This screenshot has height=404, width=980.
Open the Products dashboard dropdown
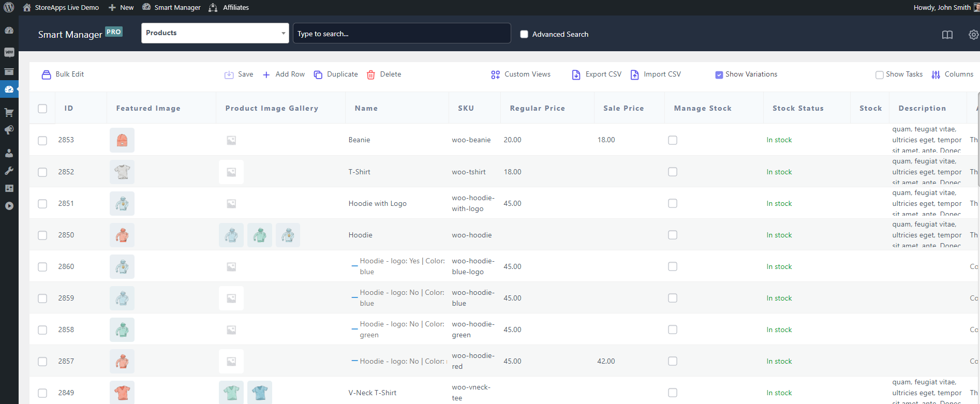point(215,33)
